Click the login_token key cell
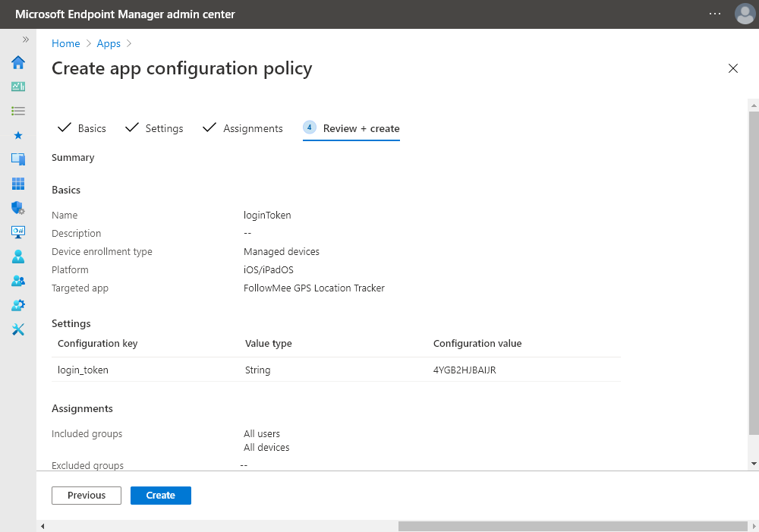This screenshot has height=532, width=759. [x=83, y=370]
